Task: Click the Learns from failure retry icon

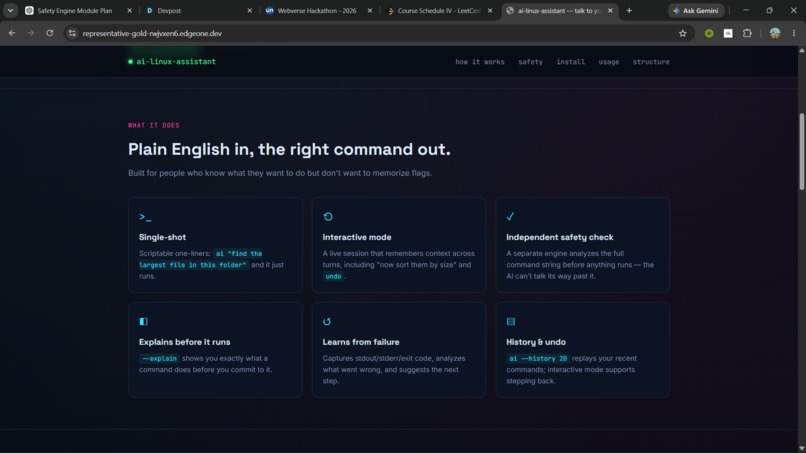Action: (x=327, y=321)
